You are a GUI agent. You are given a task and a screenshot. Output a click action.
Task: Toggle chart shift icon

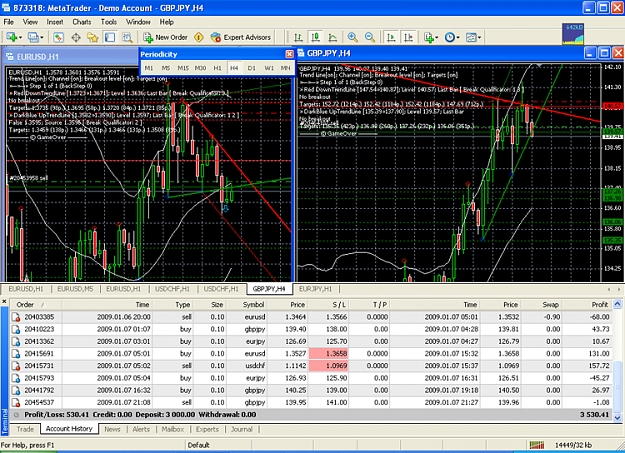coord(409,37)
